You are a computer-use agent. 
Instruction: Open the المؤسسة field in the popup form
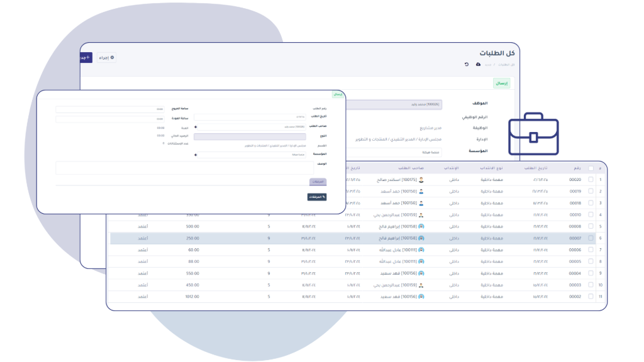point(250,154)
